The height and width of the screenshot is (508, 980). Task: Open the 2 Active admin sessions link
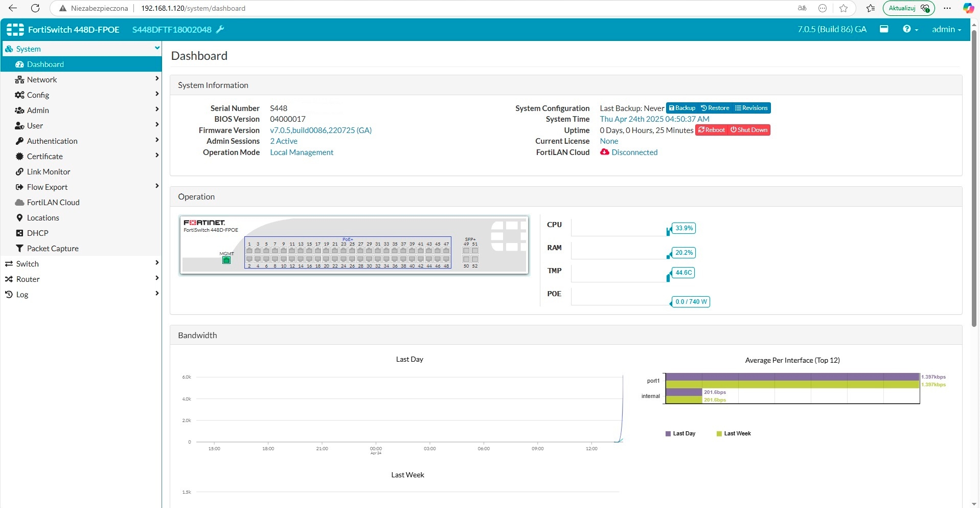tap(284, 141)
